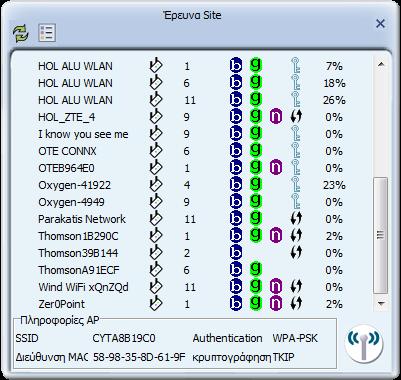This screenshot has width=401, height=380.
Task: Click the 802.11n icon for Thomson1B290C
Action: tap(276, 236)
